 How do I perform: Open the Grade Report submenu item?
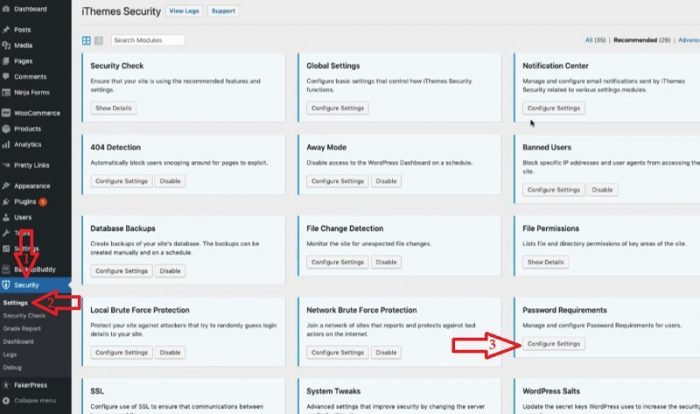[x=22, y=328]
